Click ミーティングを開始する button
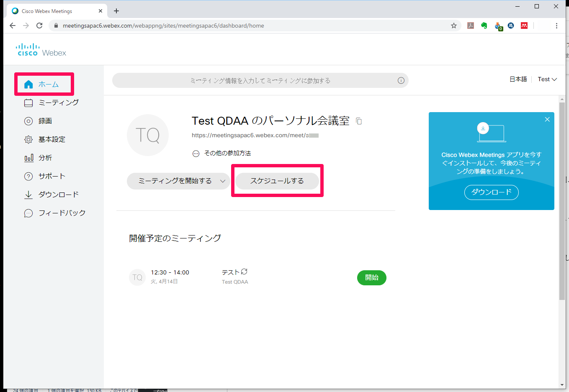Screen dimensions: 569x392 175,181
